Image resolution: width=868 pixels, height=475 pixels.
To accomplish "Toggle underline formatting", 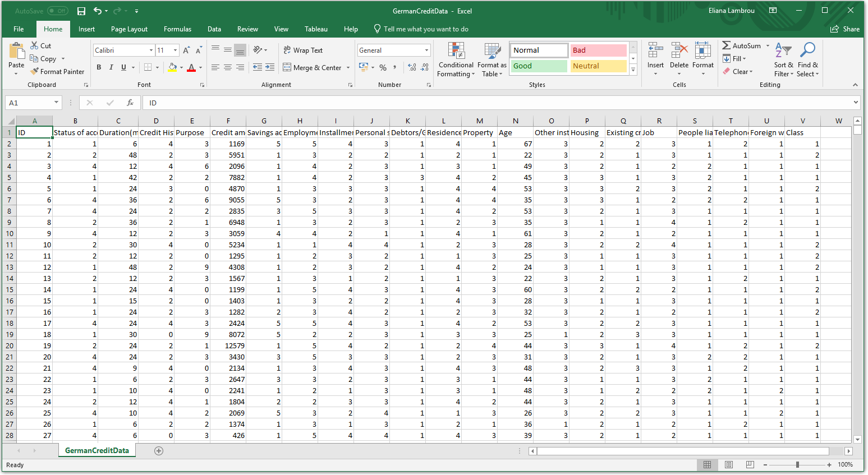I will tap(123, 67).
